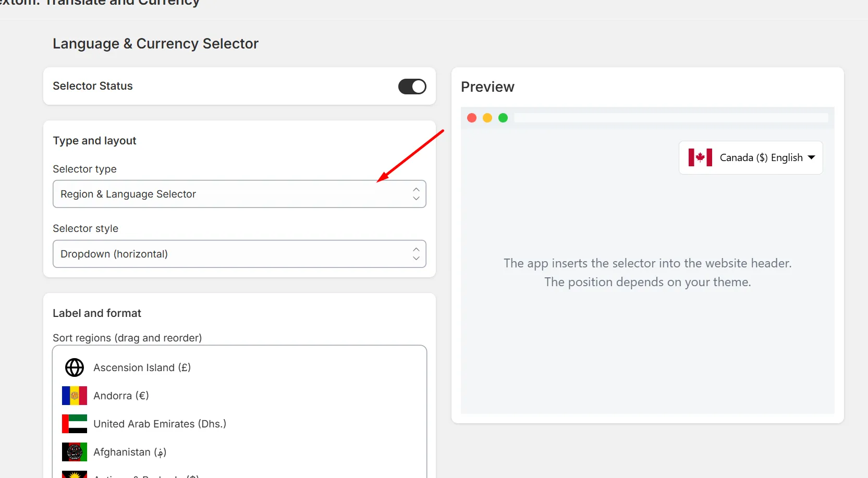Click the United Arab Emirates flag icon
Image resolution: width=868 pixels, height=478 pixels.
pos(75,424)
